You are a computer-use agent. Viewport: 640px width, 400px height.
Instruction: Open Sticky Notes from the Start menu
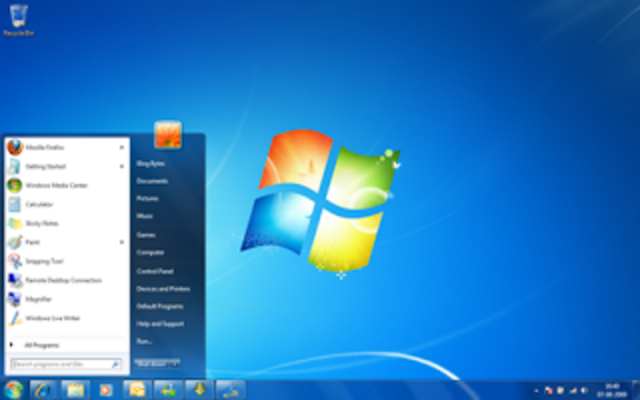pos(67,223)
